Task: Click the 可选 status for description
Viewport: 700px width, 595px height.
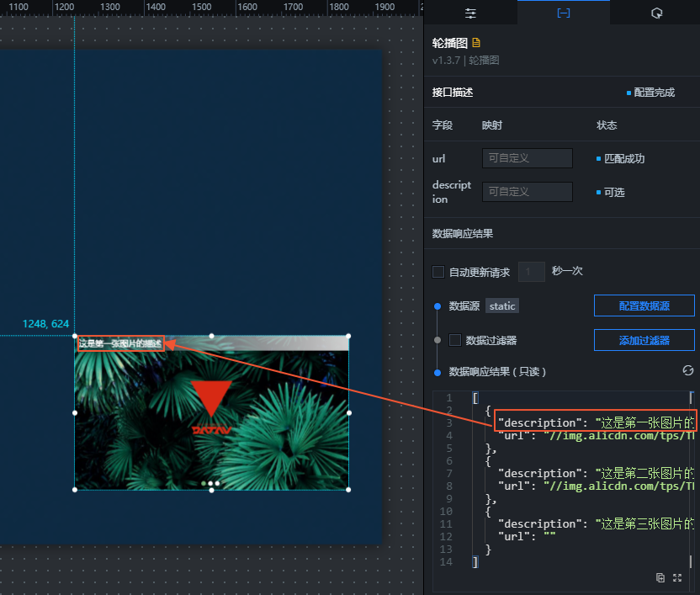Action: (x=614, y=192)
